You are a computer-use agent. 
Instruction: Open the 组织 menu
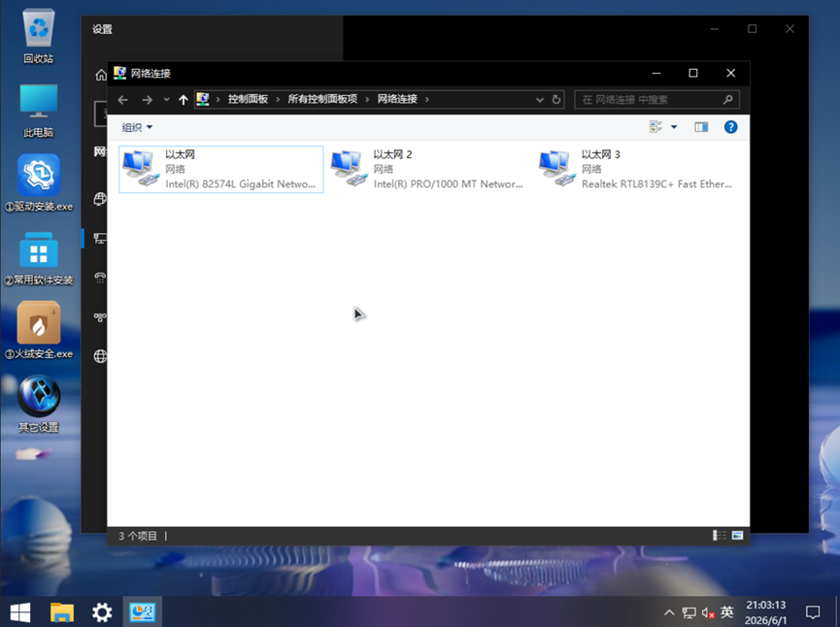pos(137,127)
